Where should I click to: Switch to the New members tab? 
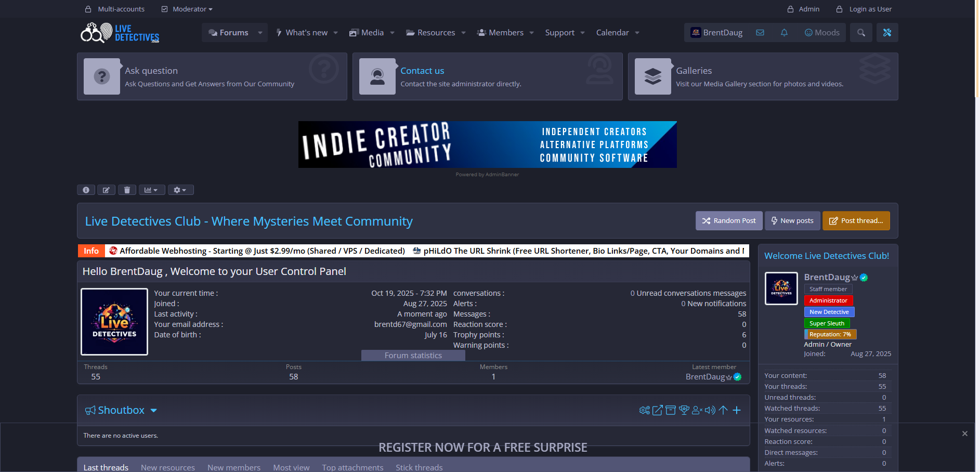click(234, 467)
